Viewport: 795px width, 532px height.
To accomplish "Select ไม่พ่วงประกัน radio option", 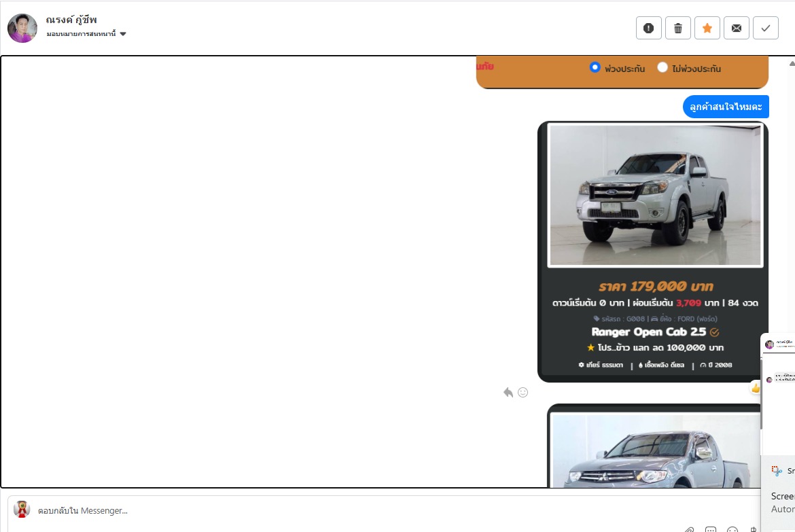I will point(662,67).
